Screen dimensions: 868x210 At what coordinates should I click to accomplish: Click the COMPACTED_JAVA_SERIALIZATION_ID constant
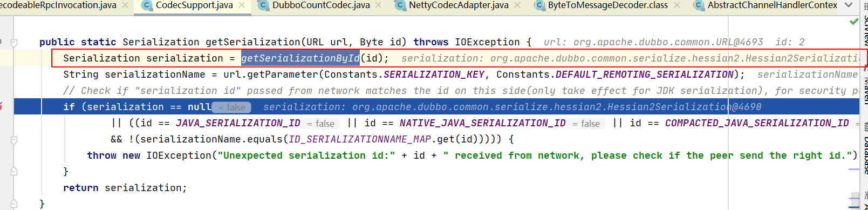[757, 123]
